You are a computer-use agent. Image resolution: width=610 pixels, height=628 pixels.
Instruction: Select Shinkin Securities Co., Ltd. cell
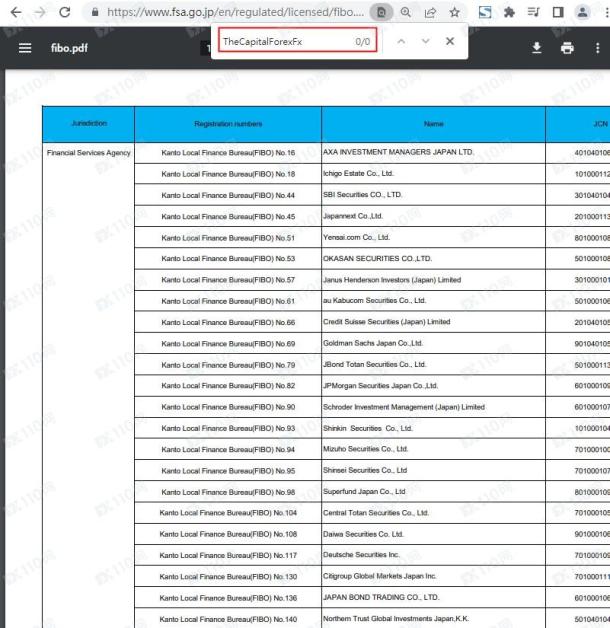[433, 428]
